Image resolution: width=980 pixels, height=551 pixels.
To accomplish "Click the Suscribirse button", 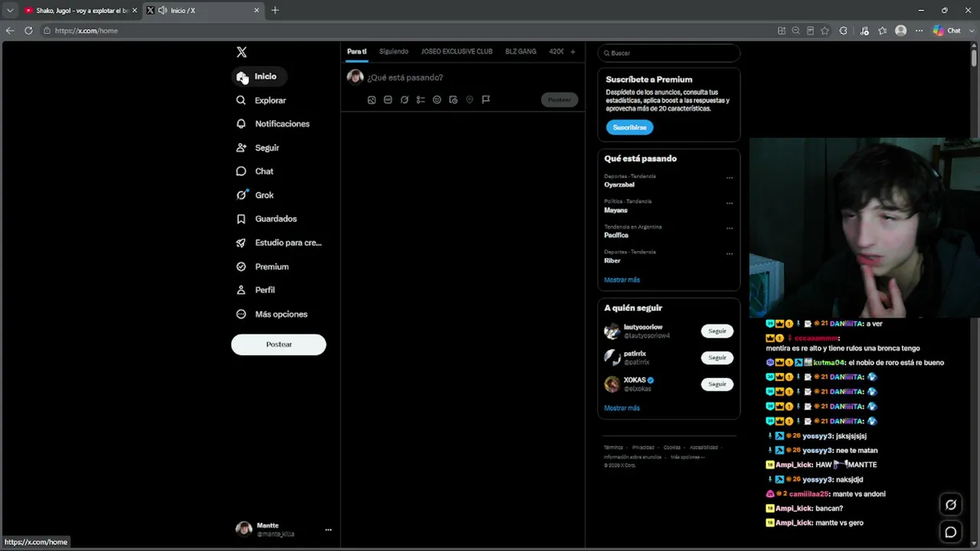I will [629, 127].
